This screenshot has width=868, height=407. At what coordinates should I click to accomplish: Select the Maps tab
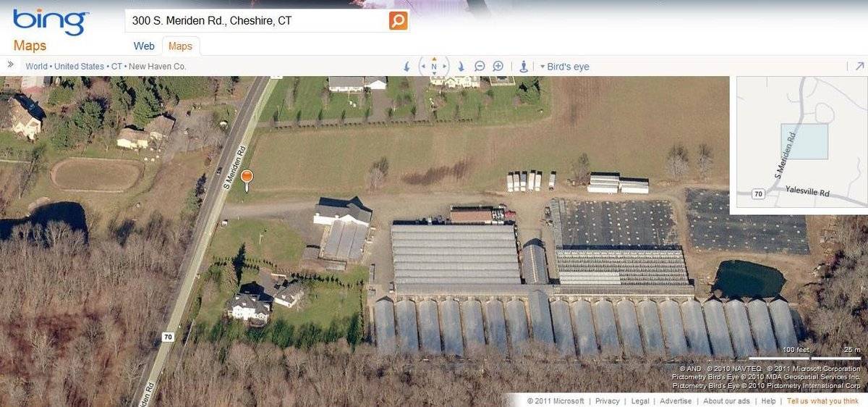coord(180,46)
